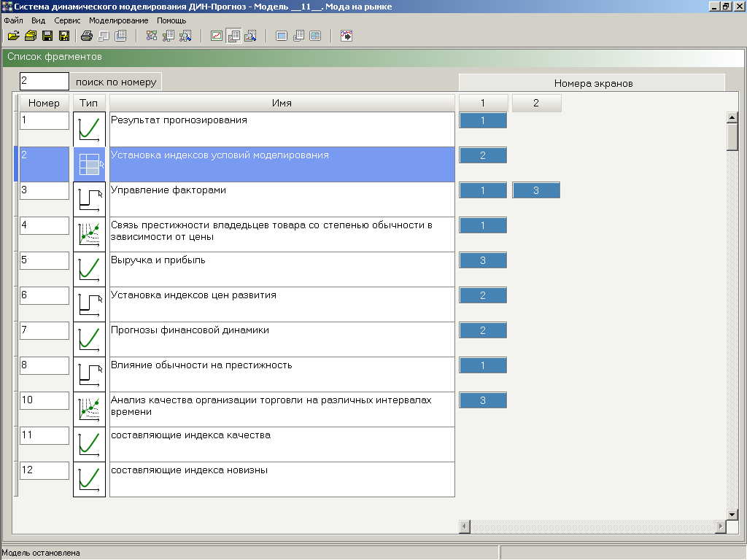Open the Файл menu
The height and width of the screenshot is (560, 747).
pyautogui.click(x=13, y=20)
